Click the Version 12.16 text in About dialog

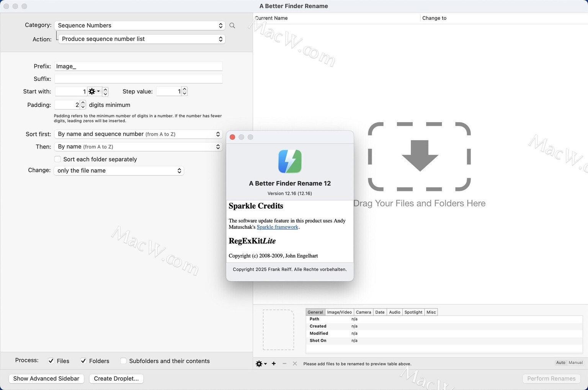pos(290,193)
